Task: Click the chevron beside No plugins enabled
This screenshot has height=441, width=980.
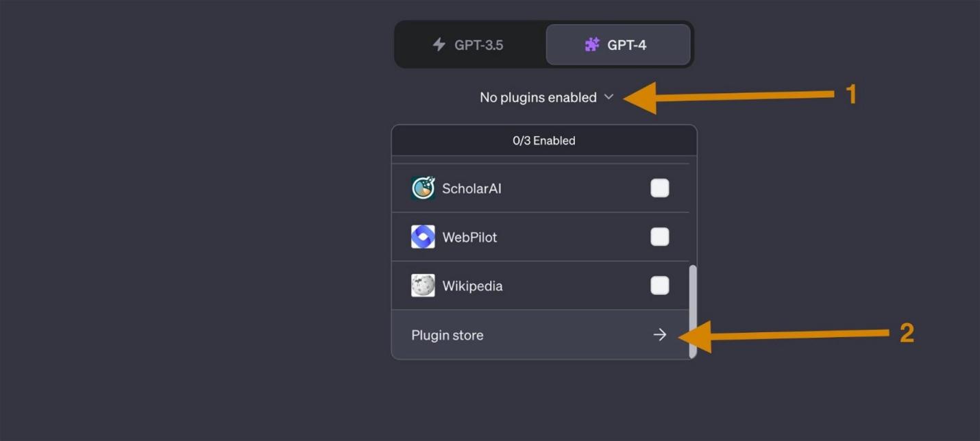Action: tap(609, 97)
